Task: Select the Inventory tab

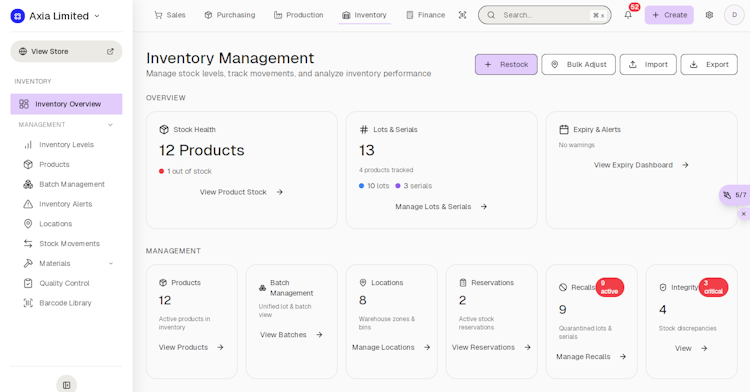Action: 364,15
